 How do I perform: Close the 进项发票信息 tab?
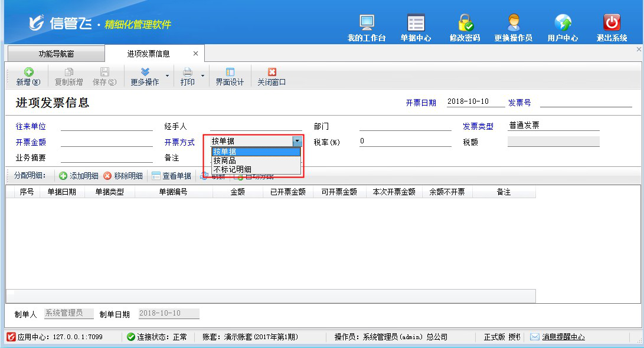(x=196, y=54)
